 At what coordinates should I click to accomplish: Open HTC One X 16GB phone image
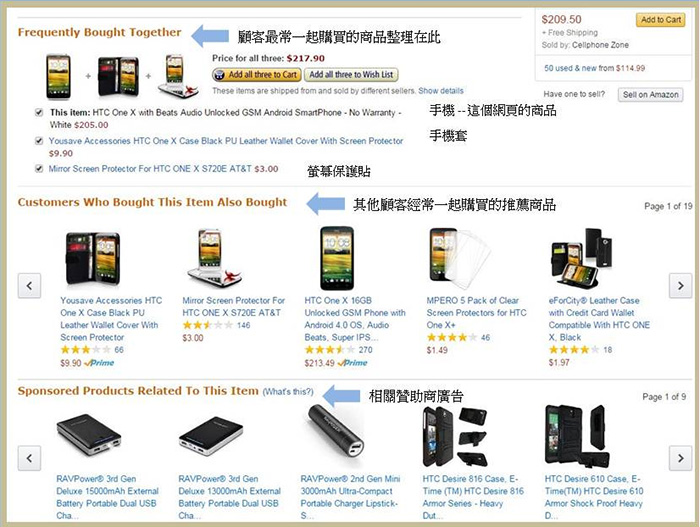337,258
